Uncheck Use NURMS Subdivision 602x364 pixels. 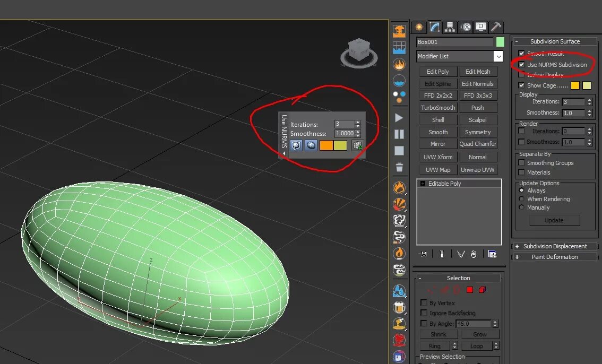tap(521, 64)
